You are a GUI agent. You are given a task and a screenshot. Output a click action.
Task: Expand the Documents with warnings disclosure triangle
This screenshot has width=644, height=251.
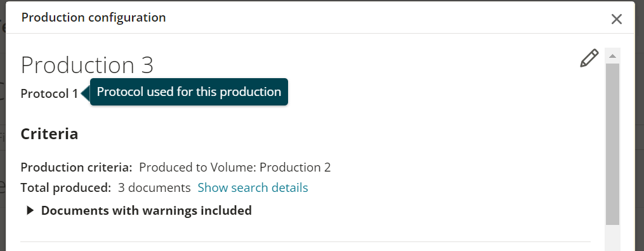click(x=30, y=211)
